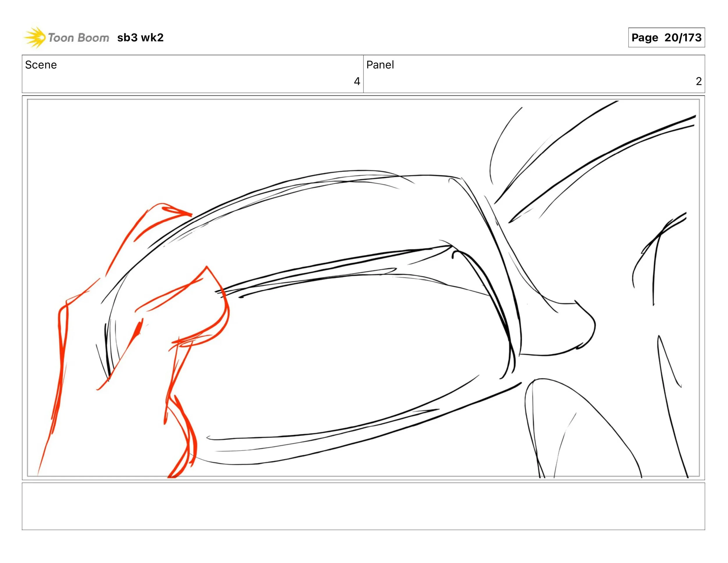Viewport: 728px width, 563px height.
Task: Click the Page 20/173 indicator box
Action: click(x=666, y=37)
